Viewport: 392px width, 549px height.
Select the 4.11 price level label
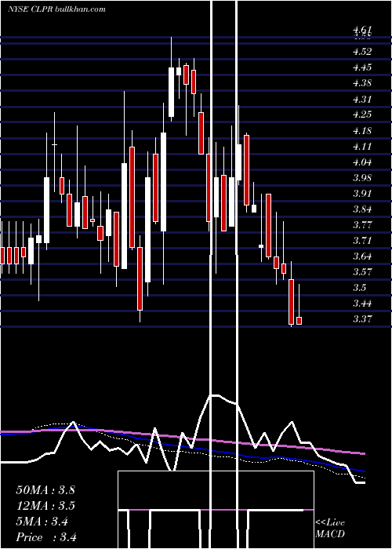(x=362, y=147)
